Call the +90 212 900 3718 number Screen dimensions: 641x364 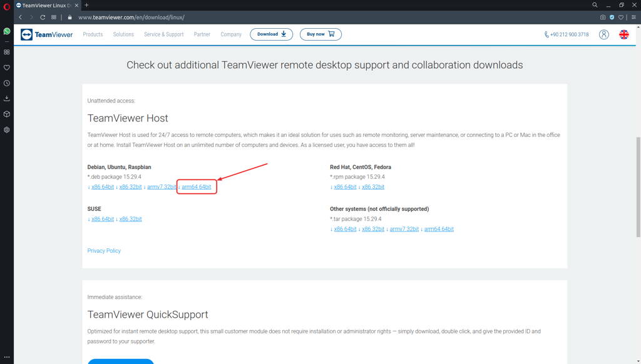(567, 34)
